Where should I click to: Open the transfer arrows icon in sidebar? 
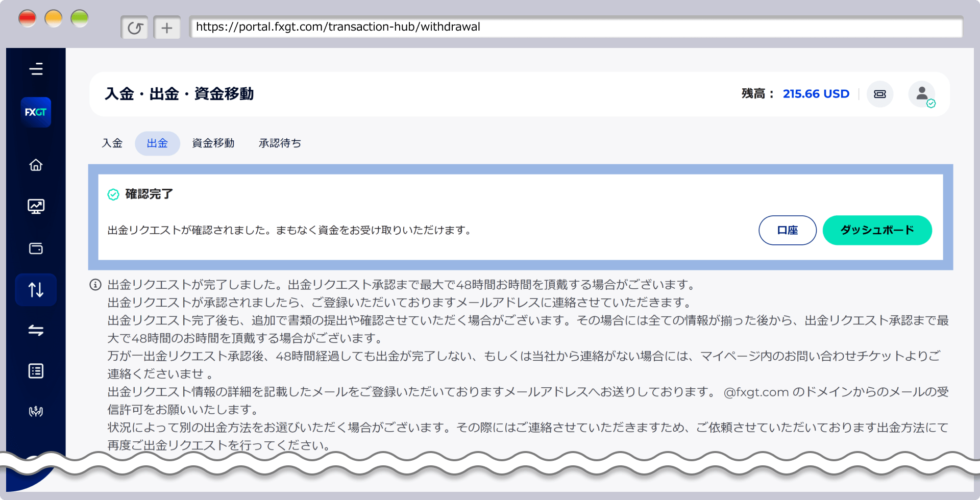point(36,330)
